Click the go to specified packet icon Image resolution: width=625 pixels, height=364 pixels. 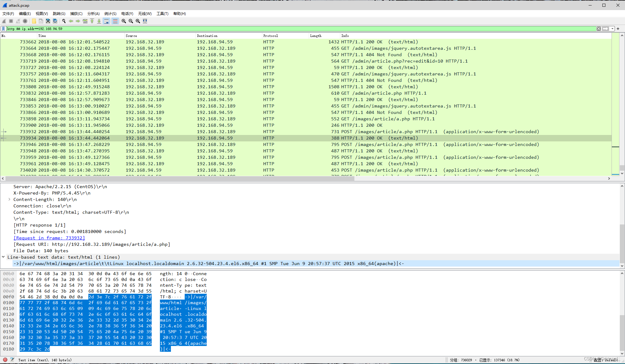(x=85, y=21)
